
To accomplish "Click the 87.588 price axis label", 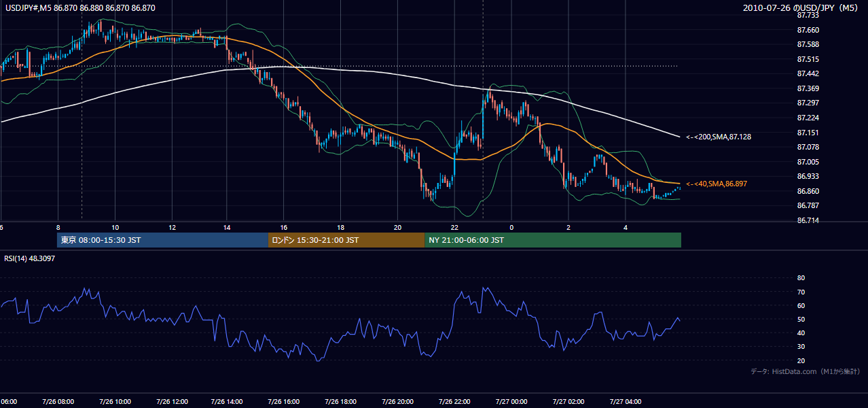I will tap(808, 44).
